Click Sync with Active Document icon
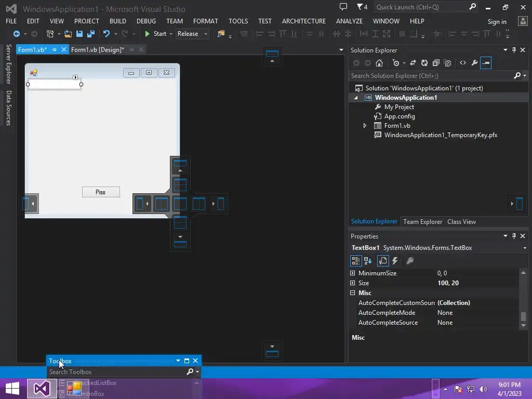 (x=413, y=63)
